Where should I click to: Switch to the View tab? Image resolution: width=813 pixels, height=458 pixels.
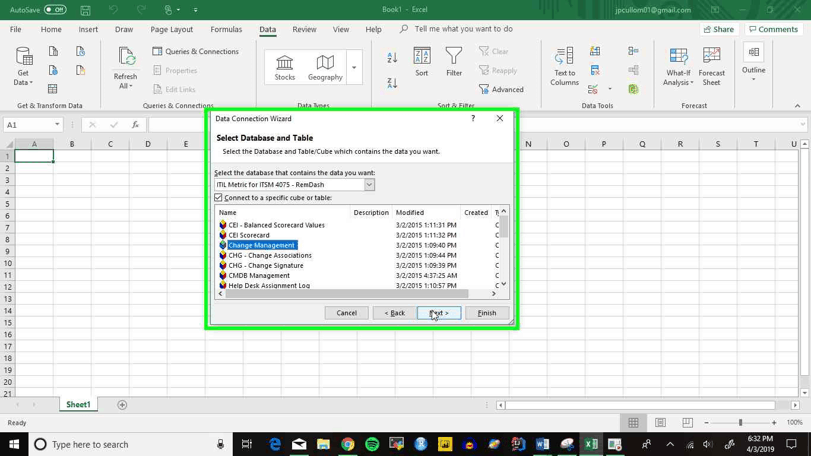341,29
